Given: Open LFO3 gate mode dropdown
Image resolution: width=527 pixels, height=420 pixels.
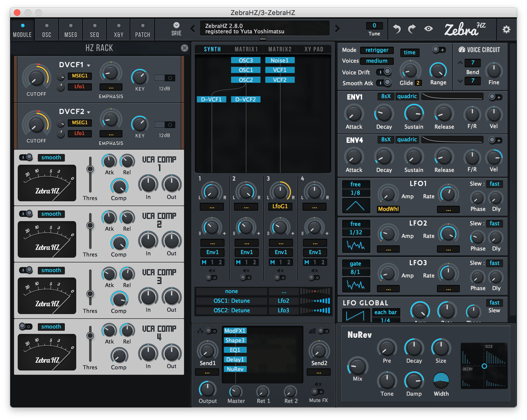Looking at the screenshot, I should point(356,264).
